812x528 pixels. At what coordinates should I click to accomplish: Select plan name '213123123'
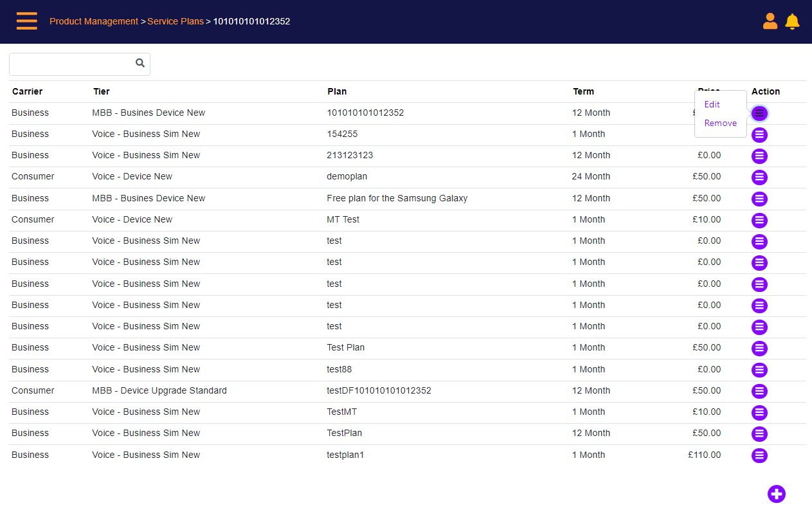click(x=350, y=155)
